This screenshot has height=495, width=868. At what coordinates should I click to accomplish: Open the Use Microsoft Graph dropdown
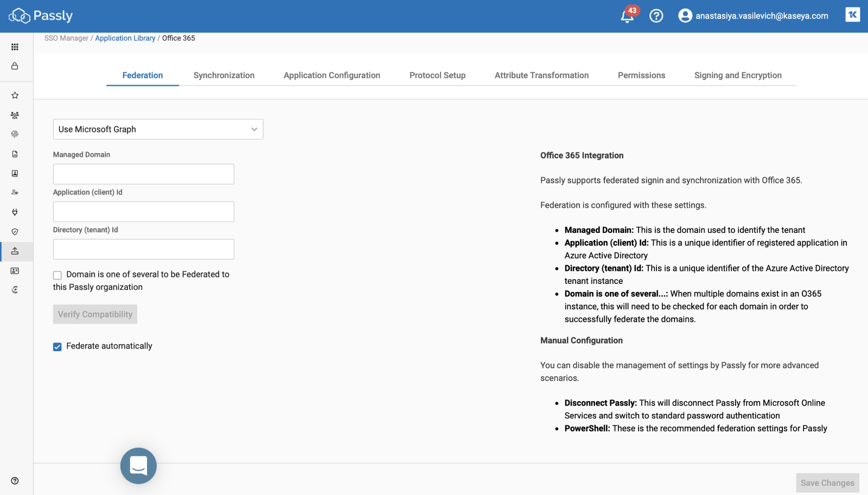click(x=158, y=129)
